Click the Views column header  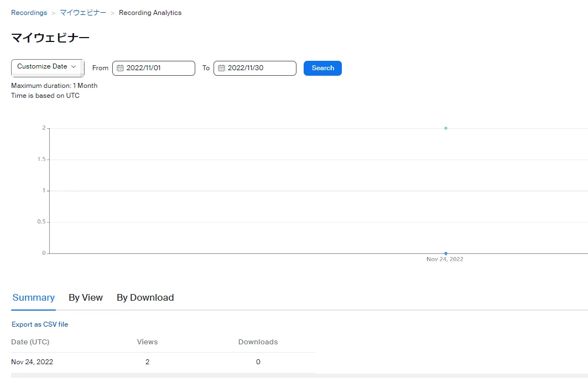(147, 342)
